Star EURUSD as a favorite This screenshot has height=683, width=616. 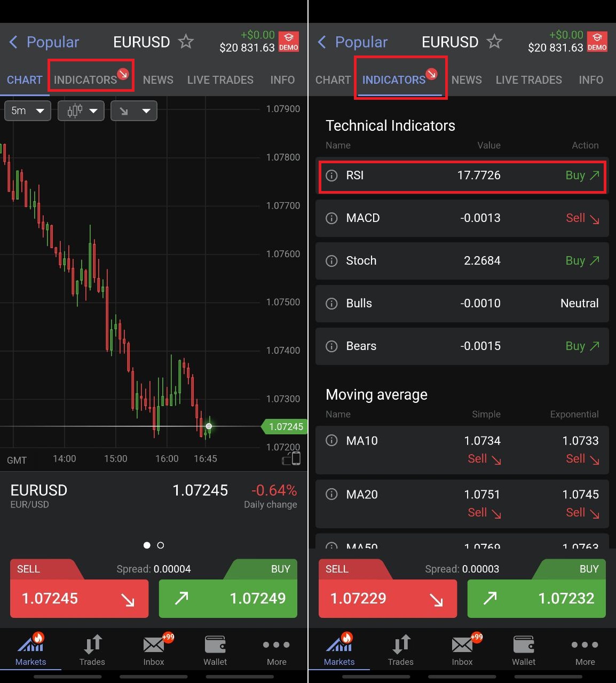coord(185,42)
